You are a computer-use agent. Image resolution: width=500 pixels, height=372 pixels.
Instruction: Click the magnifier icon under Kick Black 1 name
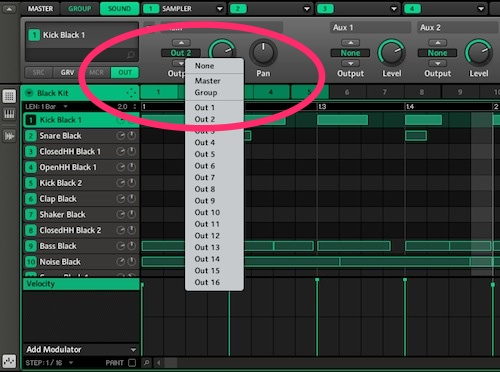130,55
